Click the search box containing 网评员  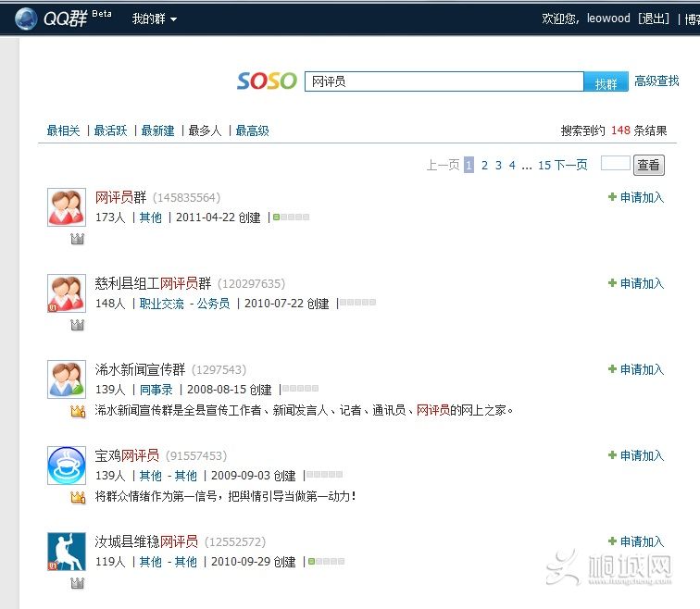[444, 81]
